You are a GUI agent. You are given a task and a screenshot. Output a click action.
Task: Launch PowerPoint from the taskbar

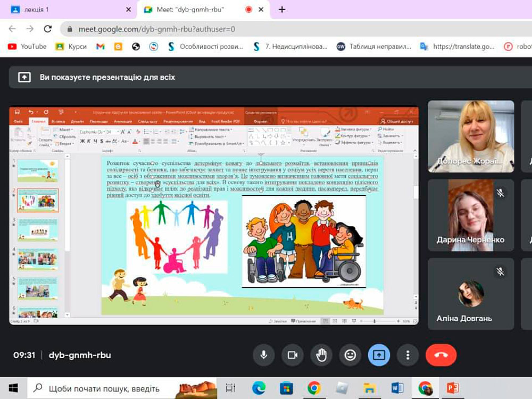453,388
